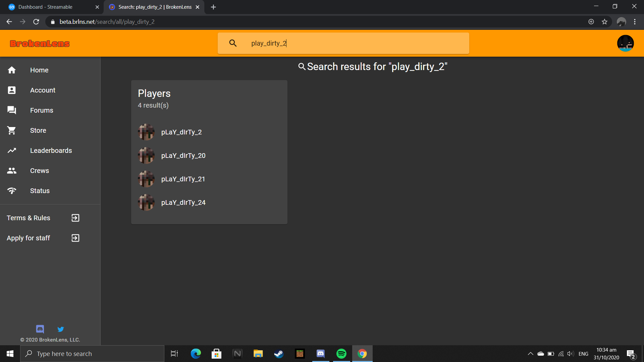Open Forums from the sidebar
Screen dimensions: 644x362
click(x=42, y=110)
